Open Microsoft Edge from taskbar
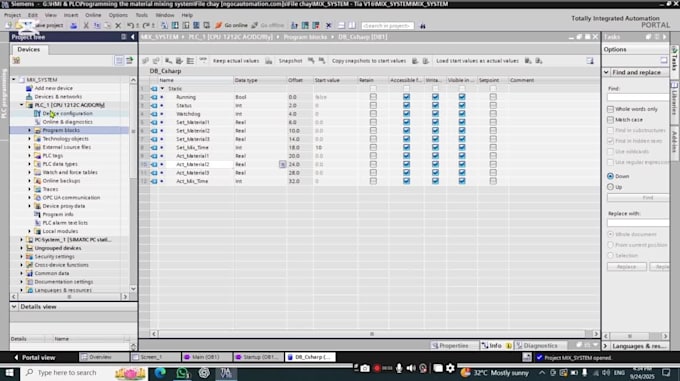The image size is (680, 381). pyautogui.click(x=160, y=373)
